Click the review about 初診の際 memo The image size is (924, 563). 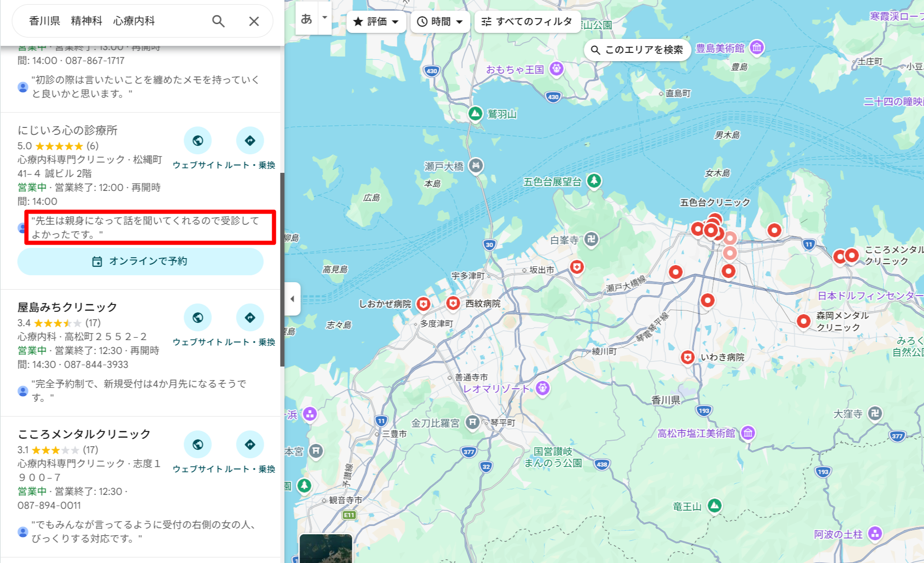145,87
